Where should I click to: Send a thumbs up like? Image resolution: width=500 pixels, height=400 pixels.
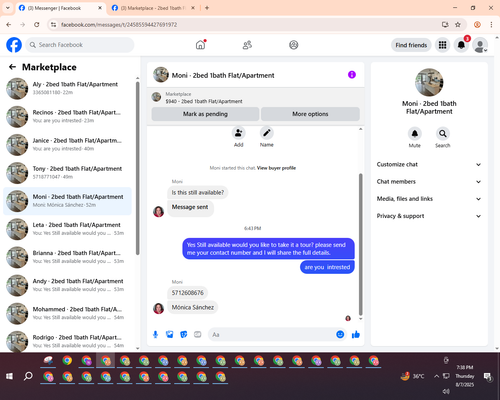356,334
